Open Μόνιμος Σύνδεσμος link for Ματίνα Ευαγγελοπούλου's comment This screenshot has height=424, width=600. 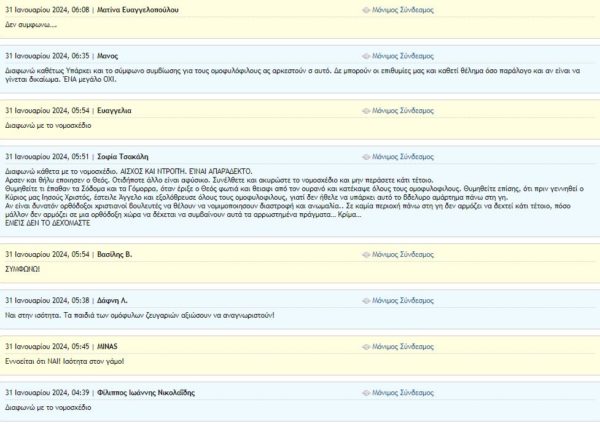tap(401, 9)
